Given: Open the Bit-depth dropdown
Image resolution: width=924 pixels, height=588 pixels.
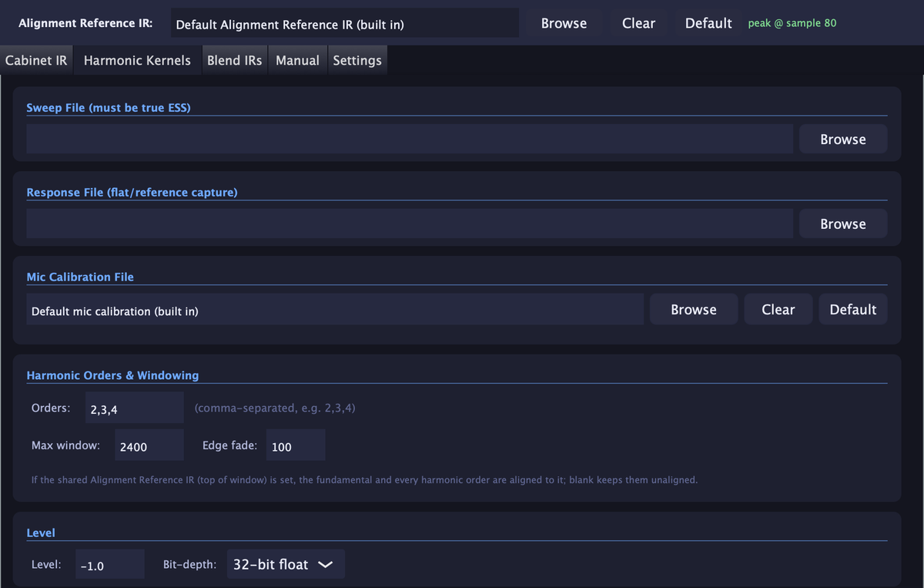Looking at the screenshot, I should tap(286, 564).
